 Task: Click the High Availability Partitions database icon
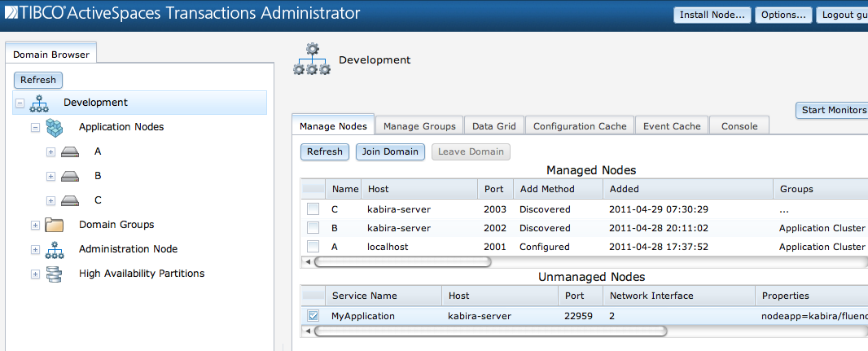55,274
